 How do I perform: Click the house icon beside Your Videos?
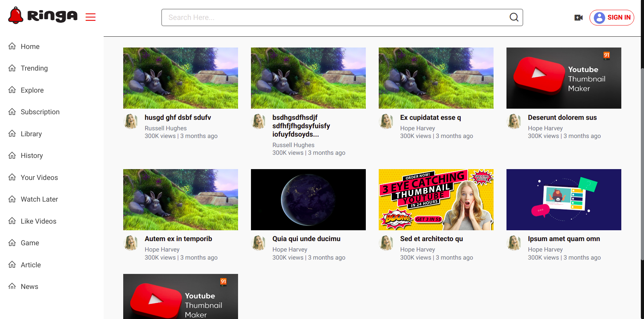[12, 177]
